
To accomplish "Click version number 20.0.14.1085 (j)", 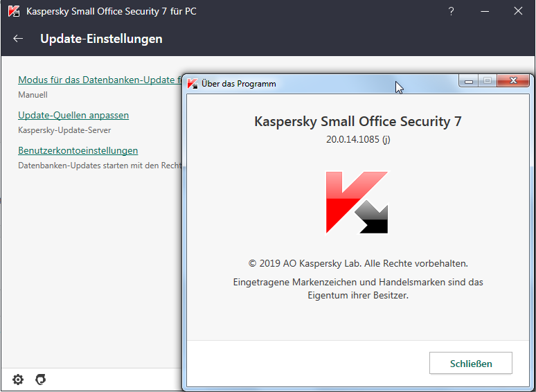I will click(x=358, y=139).
